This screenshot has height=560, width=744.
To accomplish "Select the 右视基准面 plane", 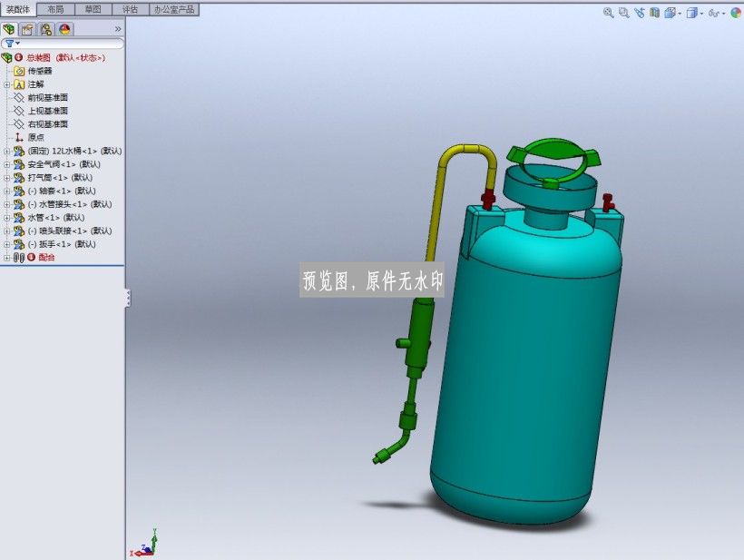I will point(47,124).
